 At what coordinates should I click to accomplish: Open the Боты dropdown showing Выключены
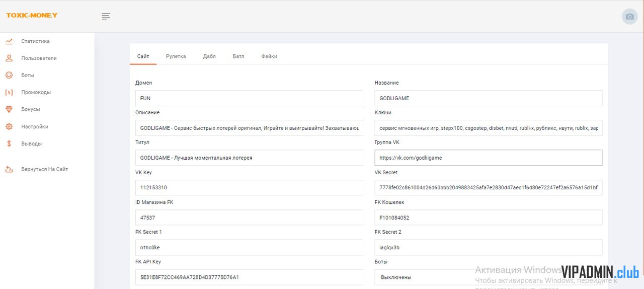[488, 277]
